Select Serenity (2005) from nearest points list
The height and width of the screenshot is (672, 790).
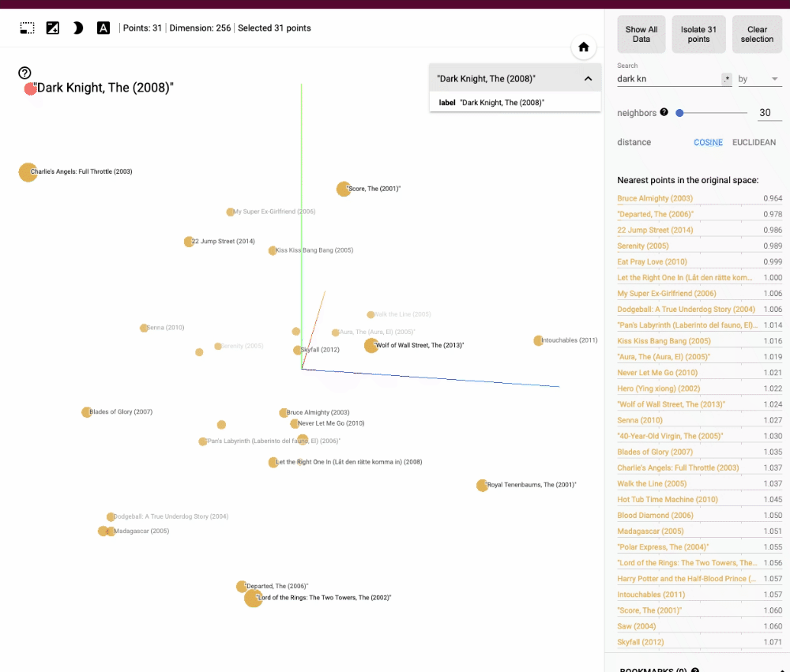(x=642, y=246)
